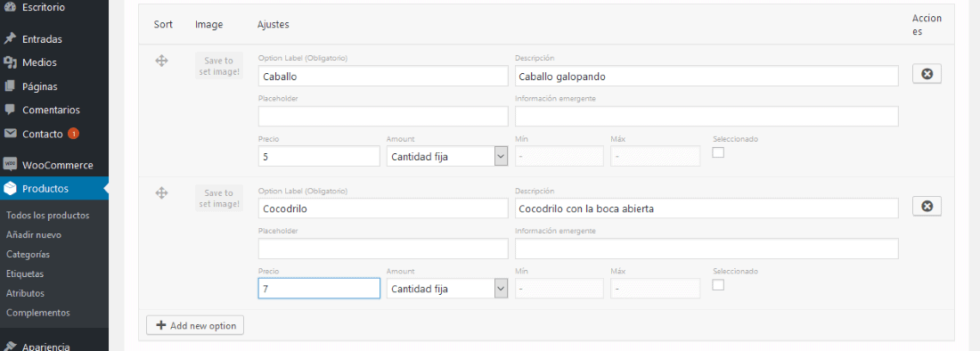Image resolution: width=980 pixels, height=351 pixels.
Task: Click the drag handle icon for Cocodrilo option
Action: tap(161, 193)
